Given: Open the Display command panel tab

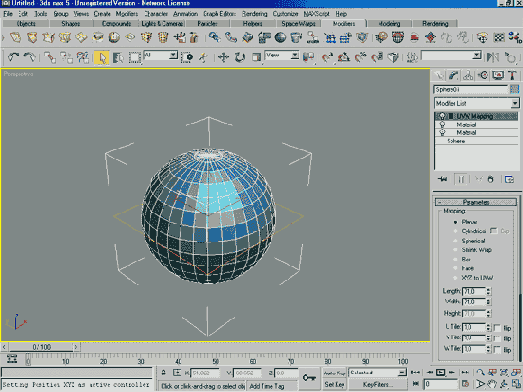Looking at the screenshot, I should tap(498, 76).
